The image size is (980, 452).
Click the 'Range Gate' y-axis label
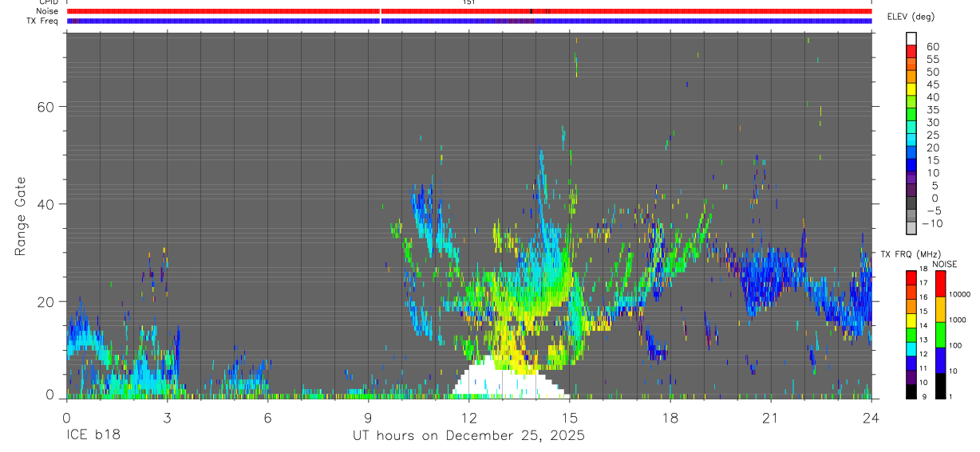click(x=22, y=216)
